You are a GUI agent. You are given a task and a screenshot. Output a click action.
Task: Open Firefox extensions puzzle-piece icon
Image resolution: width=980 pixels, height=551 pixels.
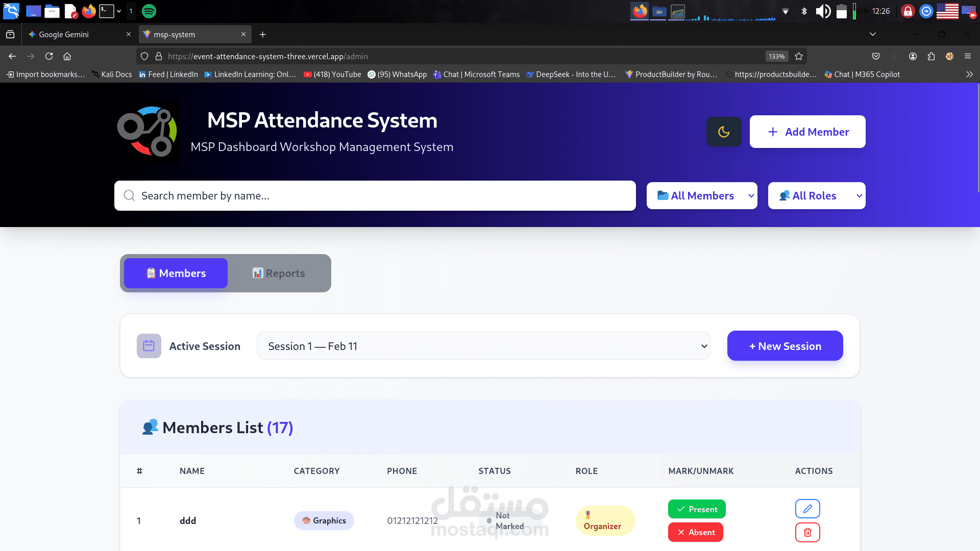[931, 56]
